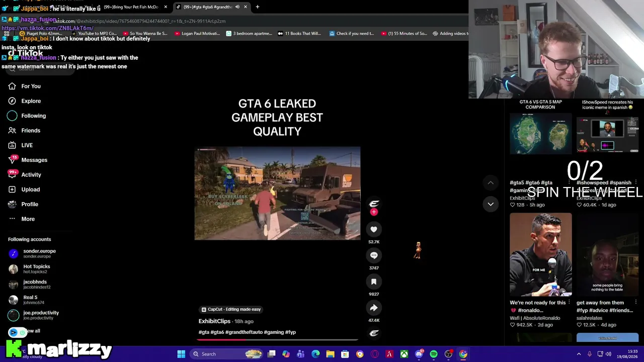
Task: Open the 3 bedroom apartme... bookmark
Action: (x=249, y=34)
